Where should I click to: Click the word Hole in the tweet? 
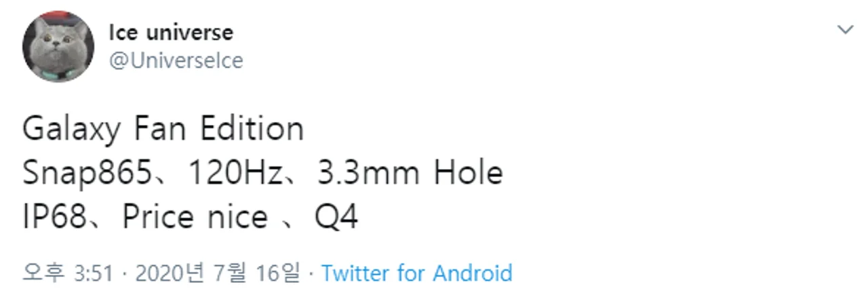click(469, 174)
